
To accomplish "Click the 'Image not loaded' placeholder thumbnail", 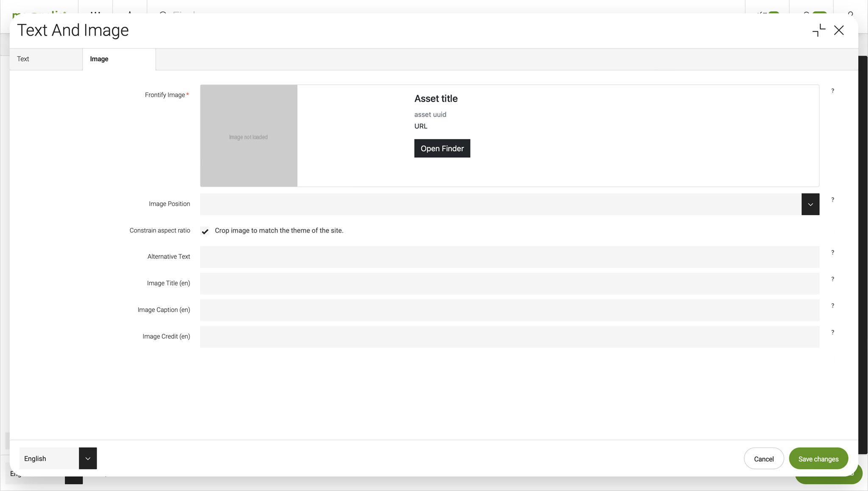I will click(x=248, y=136).
